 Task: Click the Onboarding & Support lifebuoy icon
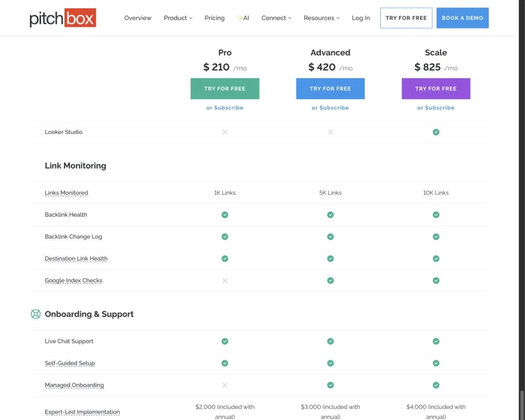(36, 314)
